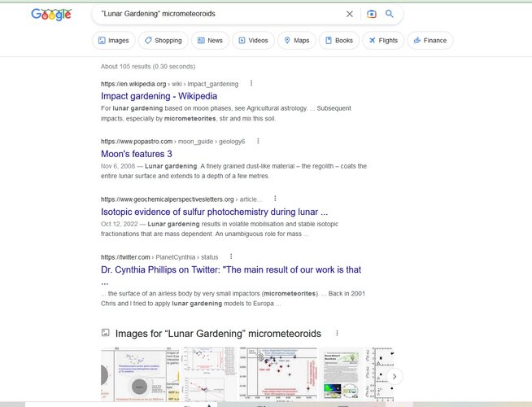Open Isotopic evidence of sulfur photochemistry link
532x407 pixels.
pos(214,212)
